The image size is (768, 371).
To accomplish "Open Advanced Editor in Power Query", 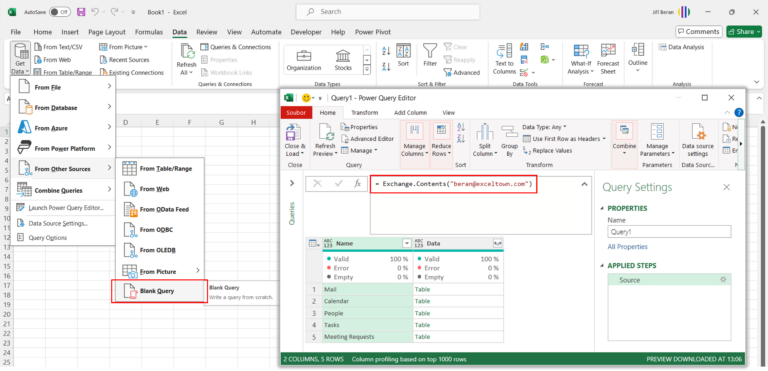I will click(367, 139).
